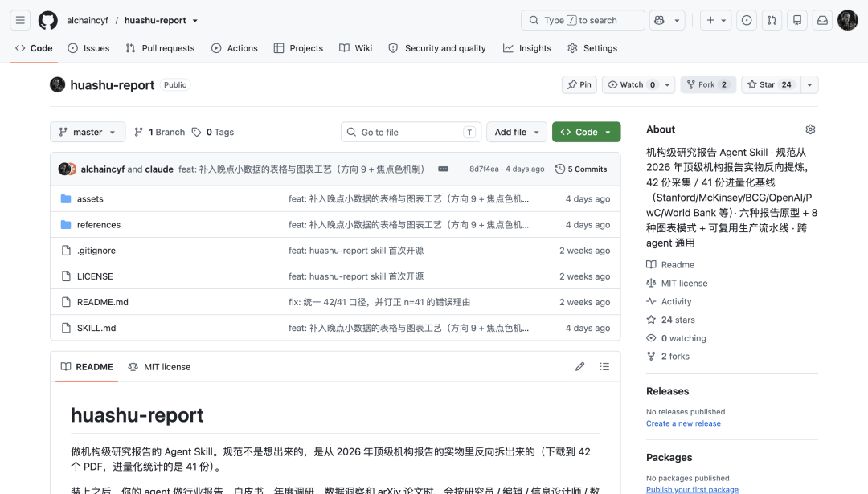The height and width of the screenshot is (494, 868).
Task: View your pull requests icon in header
Action: pos(772,20)
